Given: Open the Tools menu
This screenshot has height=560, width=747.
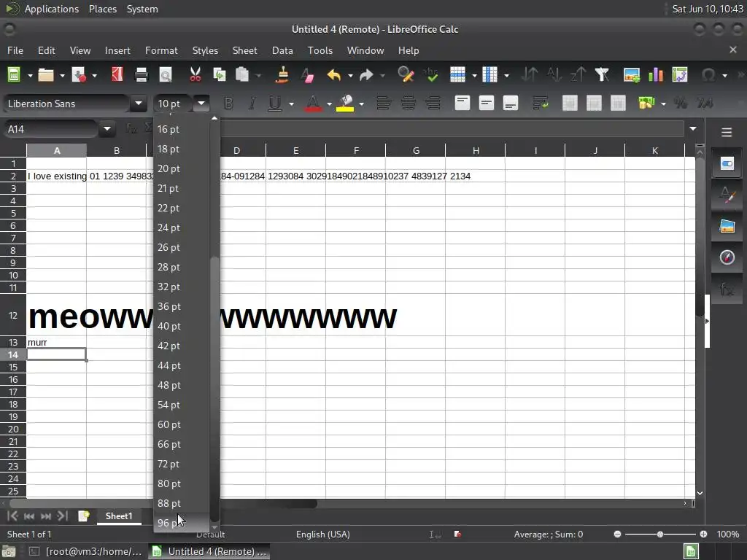Looking at the screenshot, I should coord(320,50).
